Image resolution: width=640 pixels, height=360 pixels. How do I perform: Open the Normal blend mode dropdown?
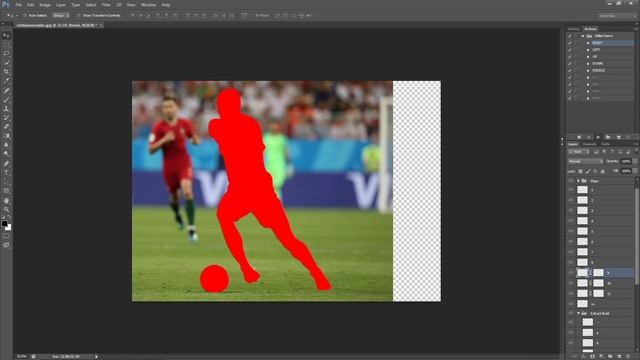pos(585,162)
